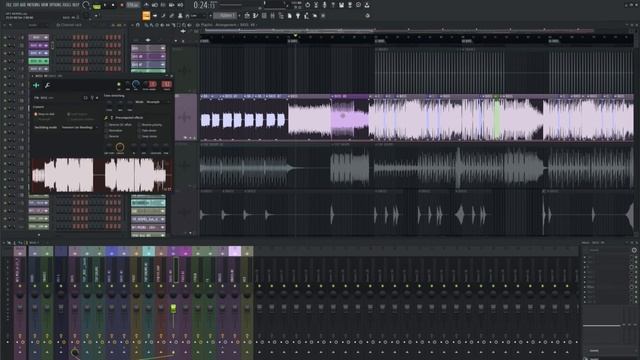The width and height of the screenshot is (640, 360).
Task: Move the green selected mixer fader
Action: [173, 309]
